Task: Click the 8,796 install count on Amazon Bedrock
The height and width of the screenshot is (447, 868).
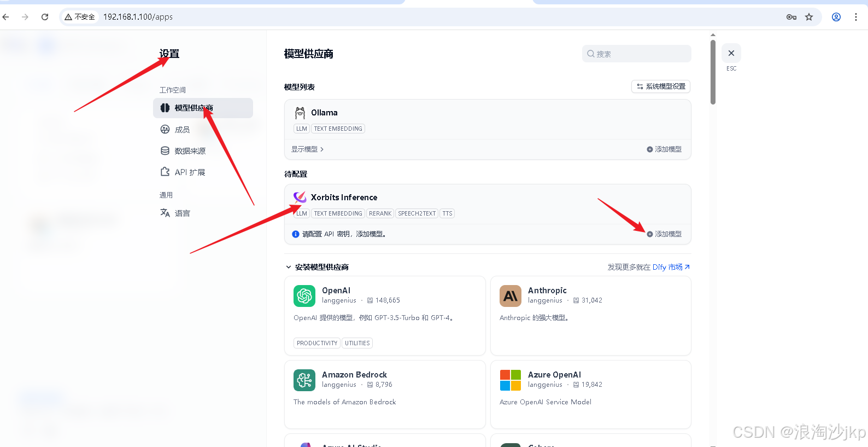Action: tap(384, 385)
